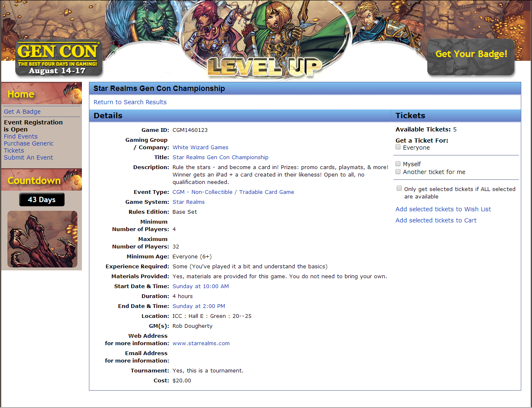Open the Get A Badge link

click(22, 112)
